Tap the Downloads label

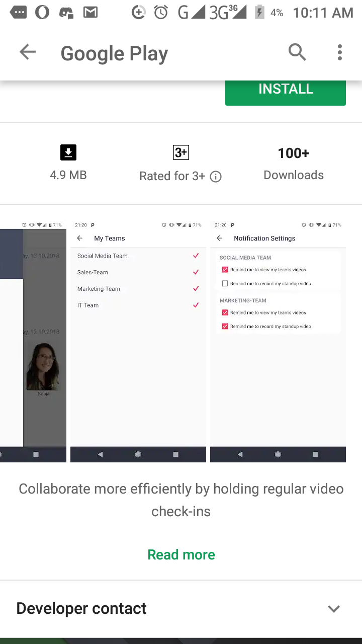[x=294, y=175]
